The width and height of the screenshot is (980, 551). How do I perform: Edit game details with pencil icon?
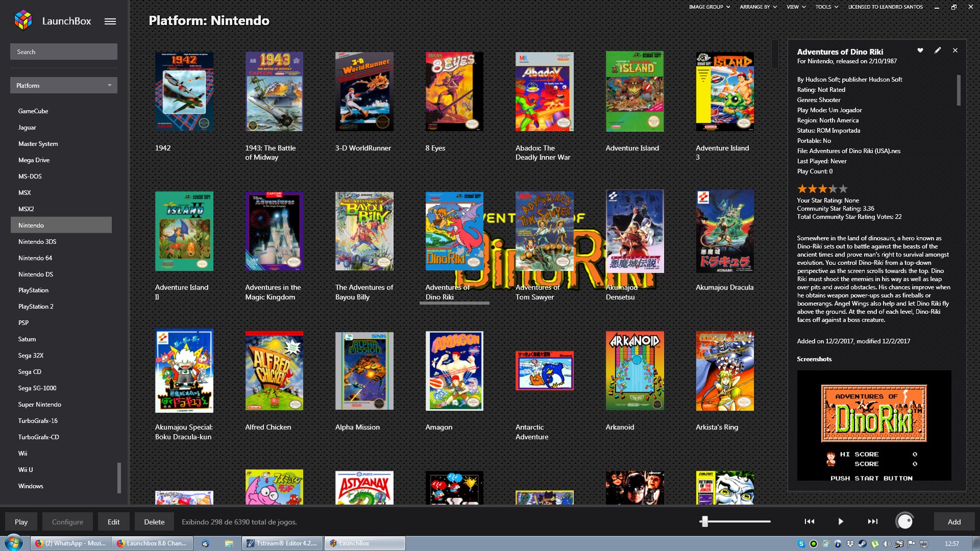pyautogui.click(x=938, y=51)
